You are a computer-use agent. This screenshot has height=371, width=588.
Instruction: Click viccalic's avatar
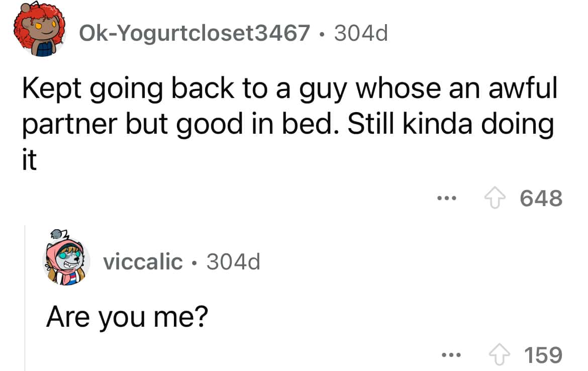click(x=64, y=262)
